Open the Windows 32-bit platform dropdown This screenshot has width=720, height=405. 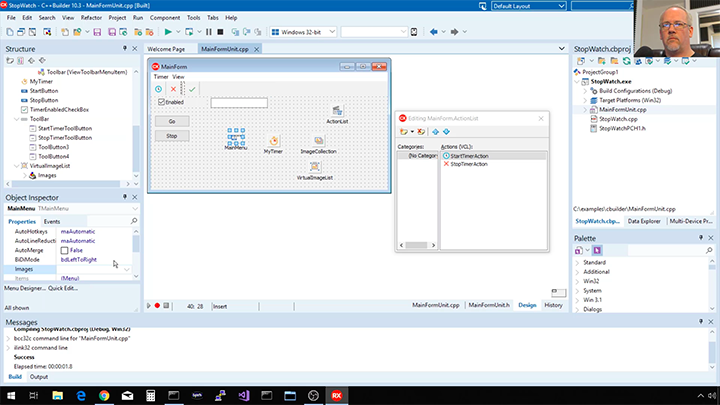point(332,32)
